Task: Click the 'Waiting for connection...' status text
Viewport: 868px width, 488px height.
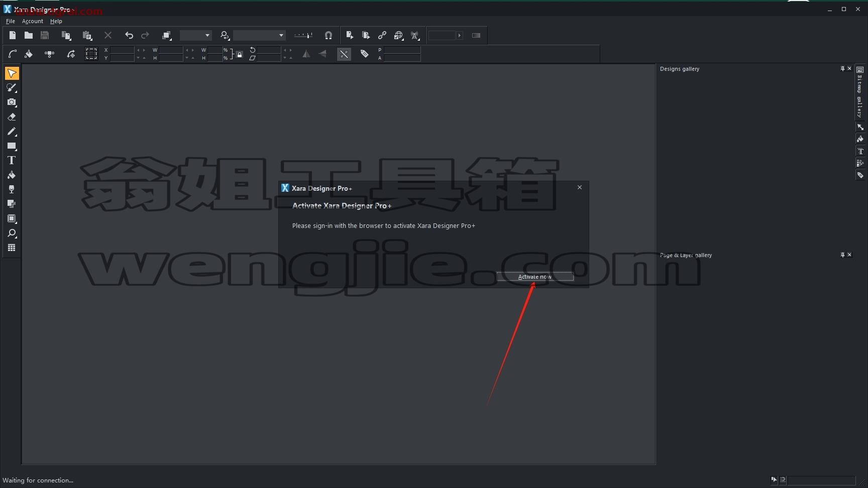Action: tap(38, 480)
